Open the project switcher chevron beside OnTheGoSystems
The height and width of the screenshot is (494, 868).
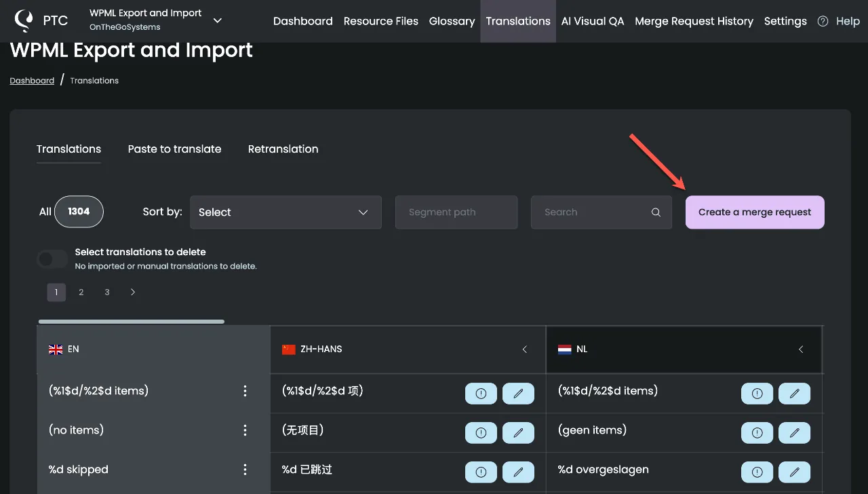pyautogui.click(x=218, y=20)
